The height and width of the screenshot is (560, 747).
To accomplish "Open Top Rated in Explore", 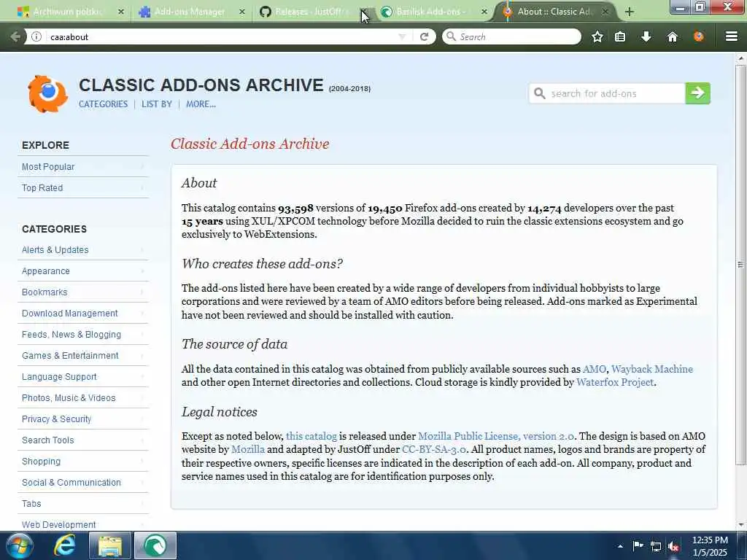I will (x=83, y=187).
